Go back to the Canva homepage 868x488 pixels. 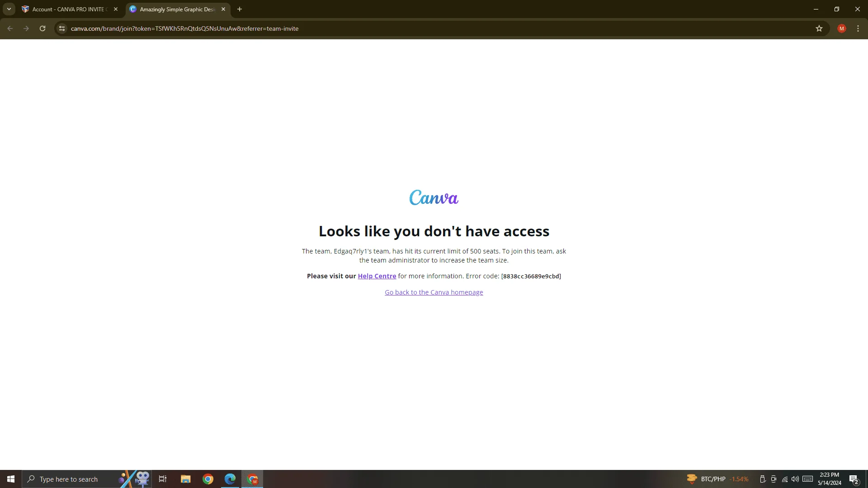(x=434, y=292)
